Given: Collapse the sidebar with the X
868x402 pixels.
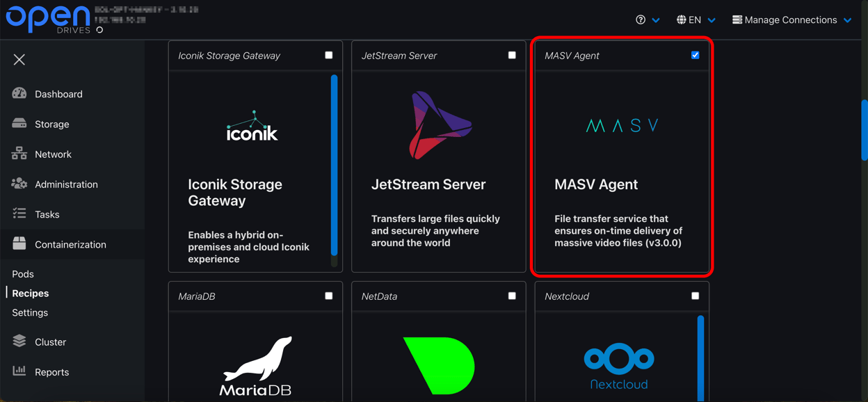Looking at the screenshot, I should click(19, 60).
